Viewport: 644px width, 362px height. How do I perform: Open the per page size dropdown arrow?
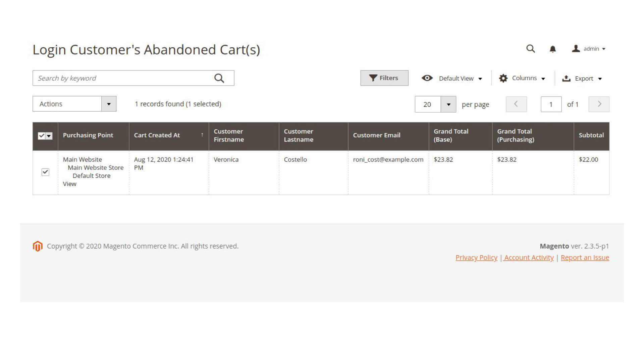tap(448, 104)
